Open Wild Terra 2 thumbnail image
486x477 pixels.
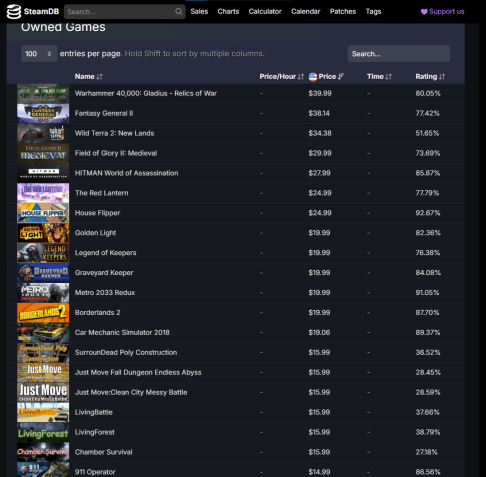tap(43, 133)
